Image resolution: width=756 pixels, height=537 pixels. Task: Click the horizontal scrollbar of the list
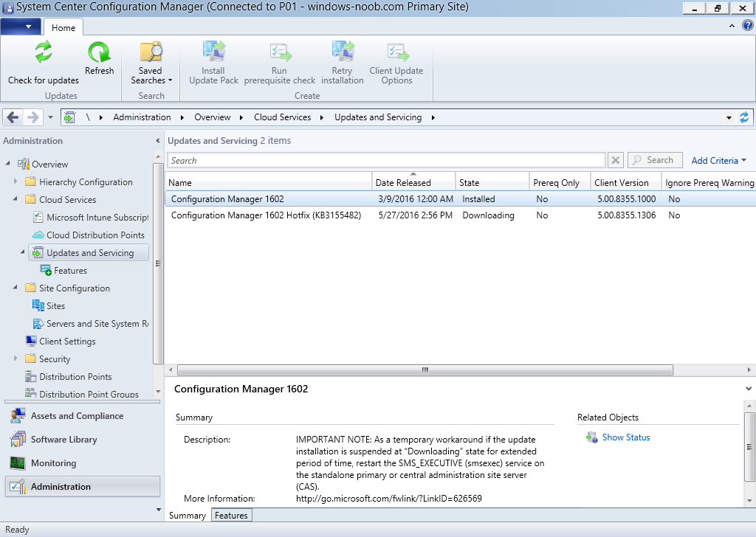point(425,370)
